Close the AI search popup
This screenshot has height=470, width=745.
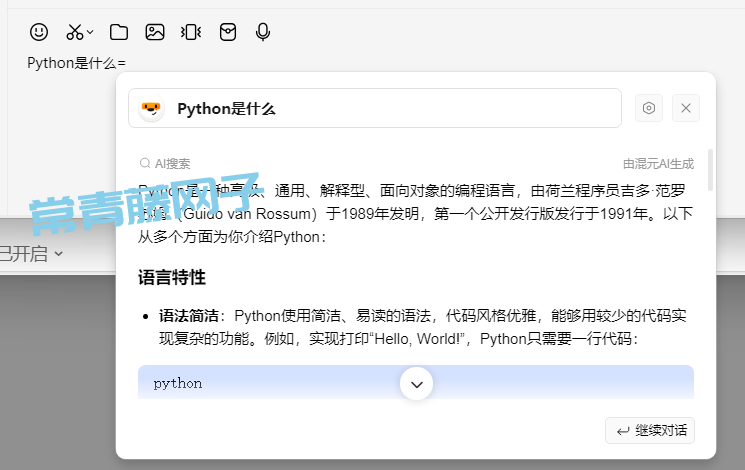coord(686,108)
